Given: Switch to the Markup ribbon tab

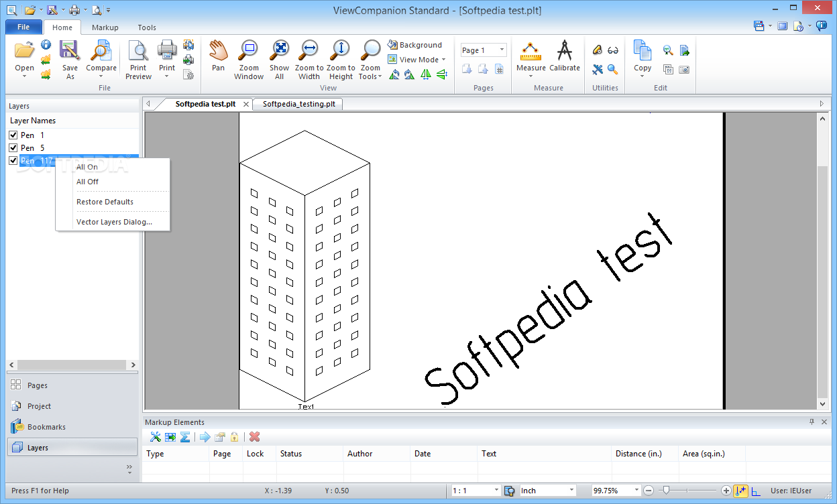Looking at the screenshot, I should coord(105,27).
